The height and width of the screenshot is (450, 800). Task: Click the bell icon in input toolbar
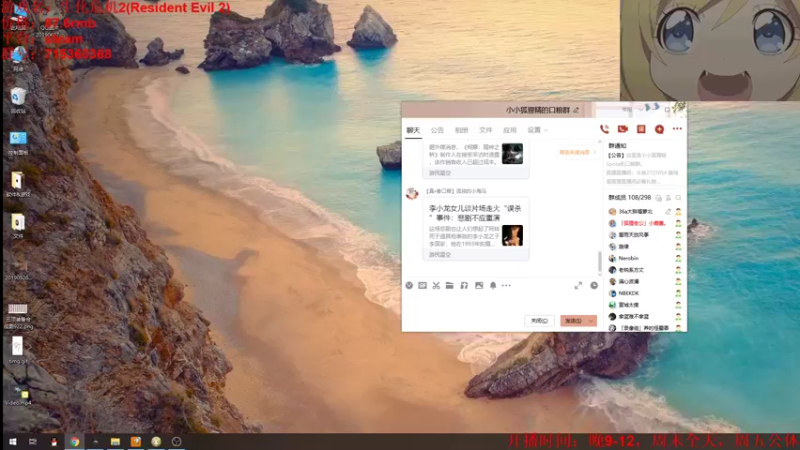[493, 285]
